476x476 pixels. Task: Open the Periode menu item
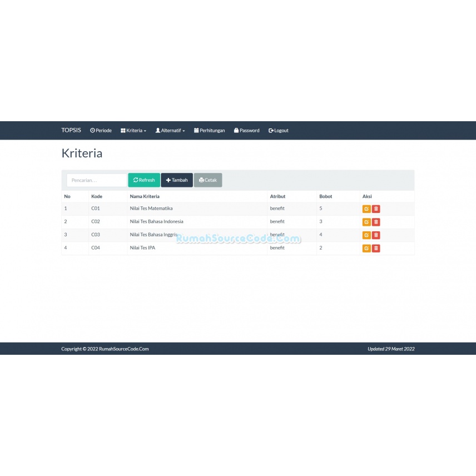coord(101,131)
